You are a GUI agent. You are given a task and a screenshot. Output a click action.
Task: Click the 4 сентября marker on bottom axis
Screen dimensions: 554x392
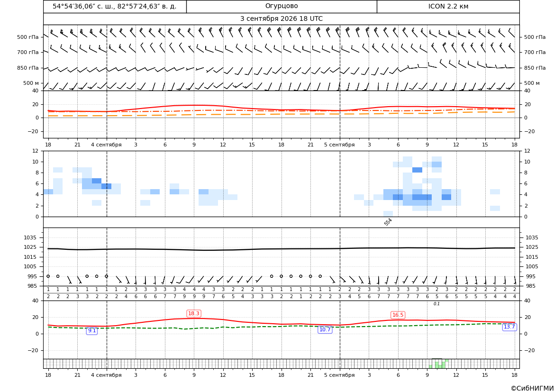tap(106, 375)
